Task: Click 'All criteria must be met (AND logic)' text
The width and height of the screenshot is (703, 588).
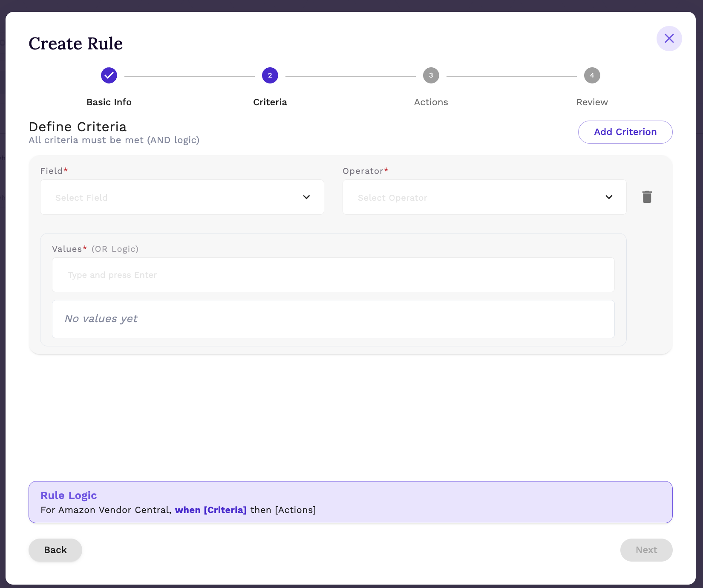Action: 114,140
